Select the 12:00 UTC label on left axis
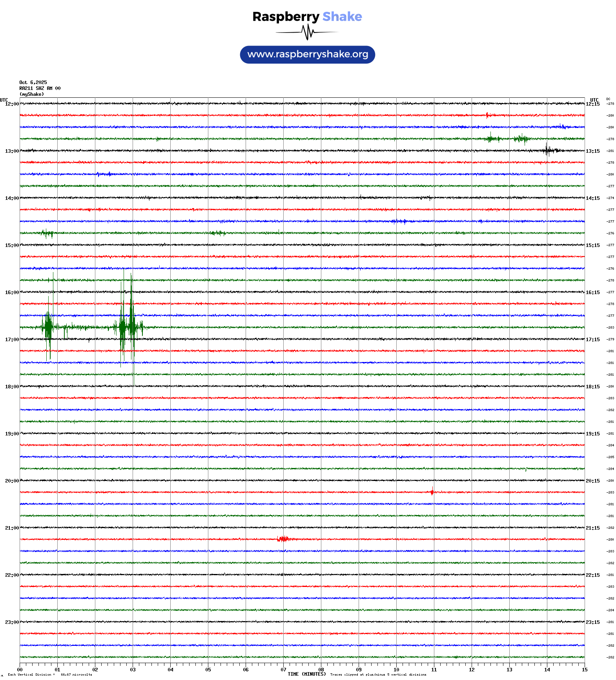The width and height of the screenshot is (616, 680). [x=12, y=104]
